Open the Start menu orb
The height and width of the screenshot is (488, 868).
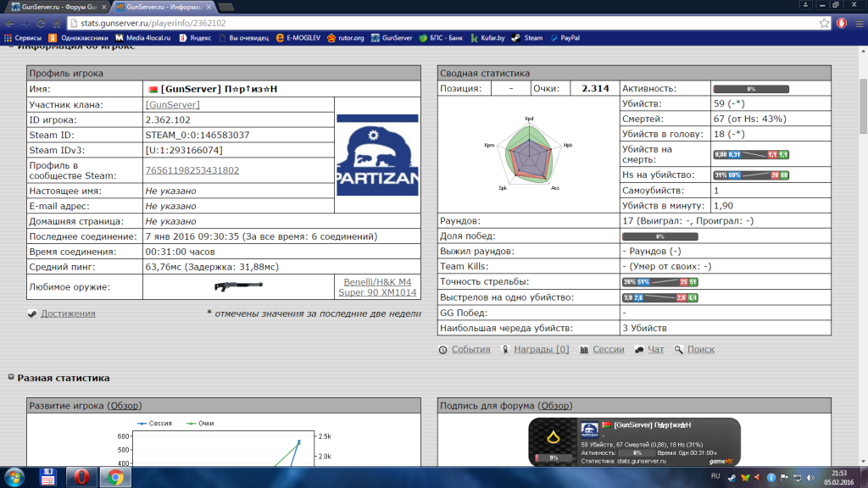click(15, 477)
